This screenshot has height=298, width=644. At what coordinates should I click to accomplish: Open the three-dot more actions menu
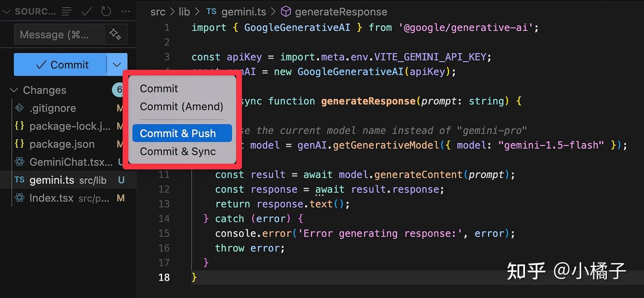[x=126, y=12]
